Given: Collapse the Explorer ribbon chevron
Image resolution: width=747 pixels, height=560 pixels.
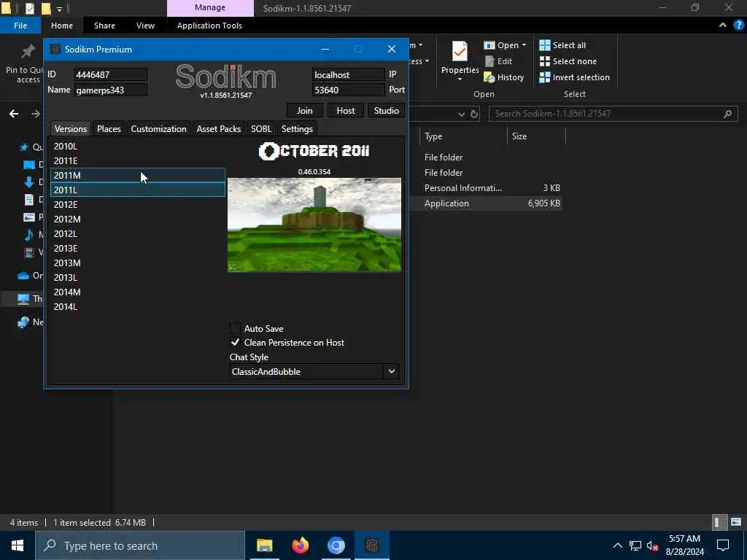Looking at the screenshot, I should 723,26.
